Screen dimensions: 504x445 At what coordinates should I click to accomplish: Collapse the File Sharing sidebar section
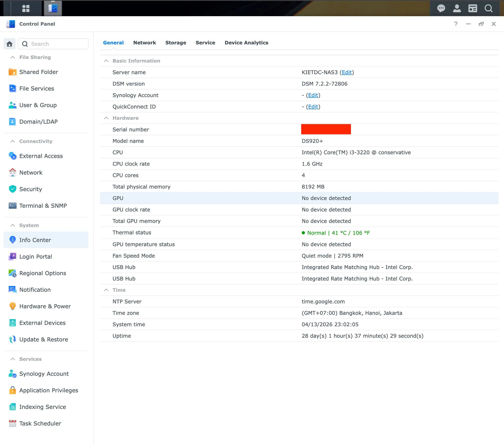click(13, 57)
